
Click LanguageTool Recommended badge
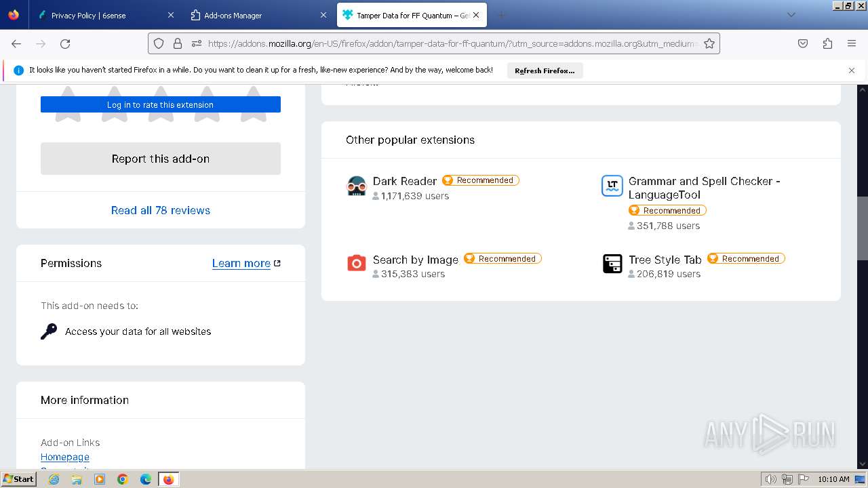click(667, 211)
